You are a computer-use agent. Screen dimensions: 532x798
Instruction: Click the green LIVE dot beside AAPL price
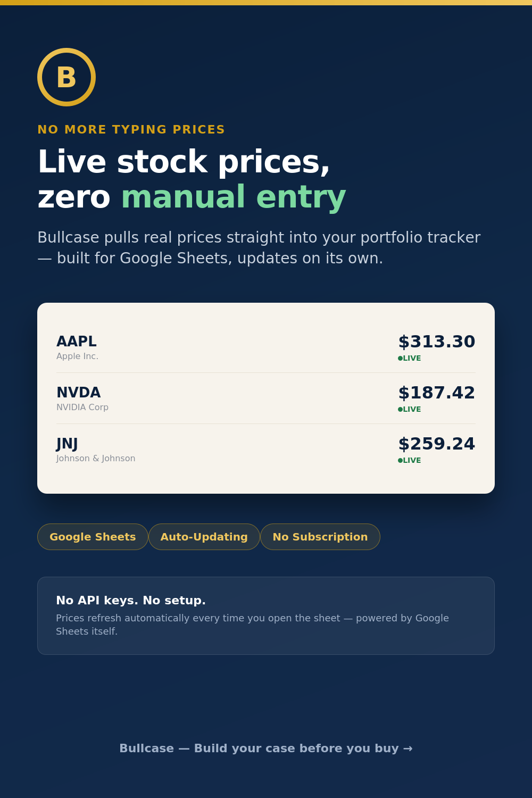click(x=400, y=358)
